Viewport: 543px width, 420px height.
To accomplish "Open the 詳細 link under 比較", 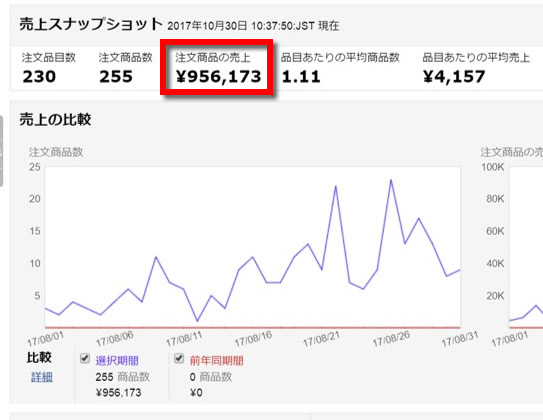I will point(42,377).
